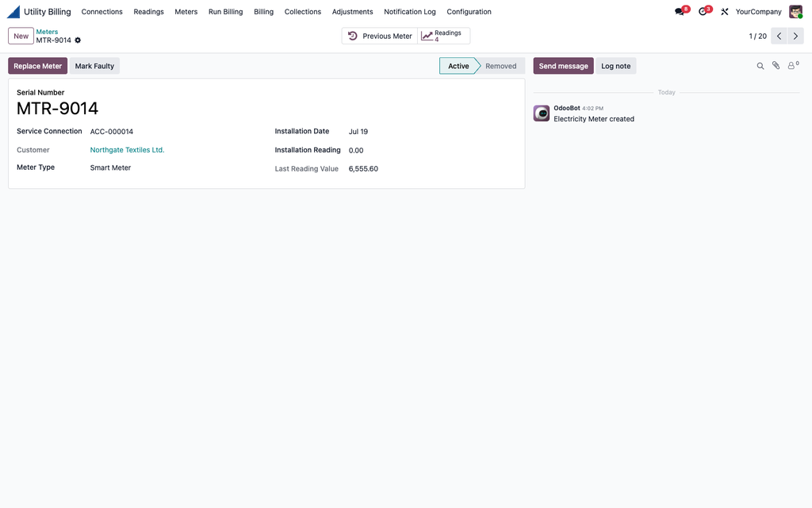Click the Installation Date Jul 19 field
This screenshot has width=812, height=508.
click(x=358, y=132)
